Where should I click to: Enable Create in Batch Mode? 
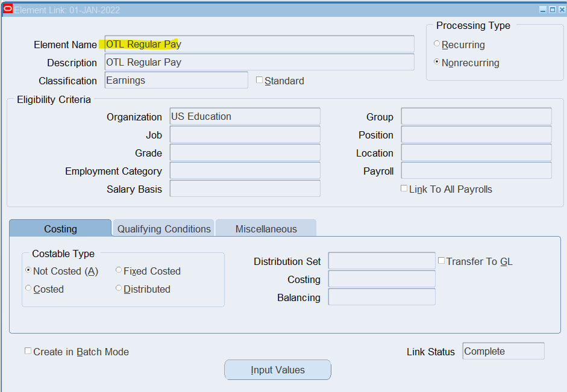pyautogui.click(x=28, y=351)
